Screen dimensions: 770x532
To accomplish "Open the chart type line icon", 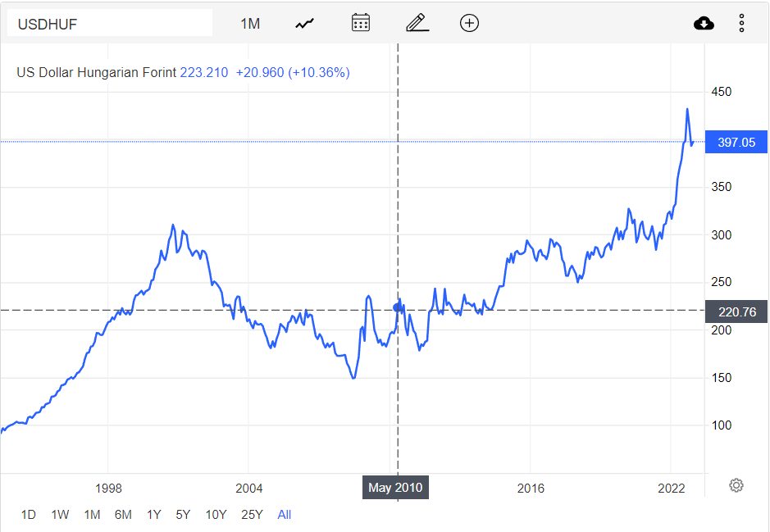I will pyautogui.click(x=304, y=24).
